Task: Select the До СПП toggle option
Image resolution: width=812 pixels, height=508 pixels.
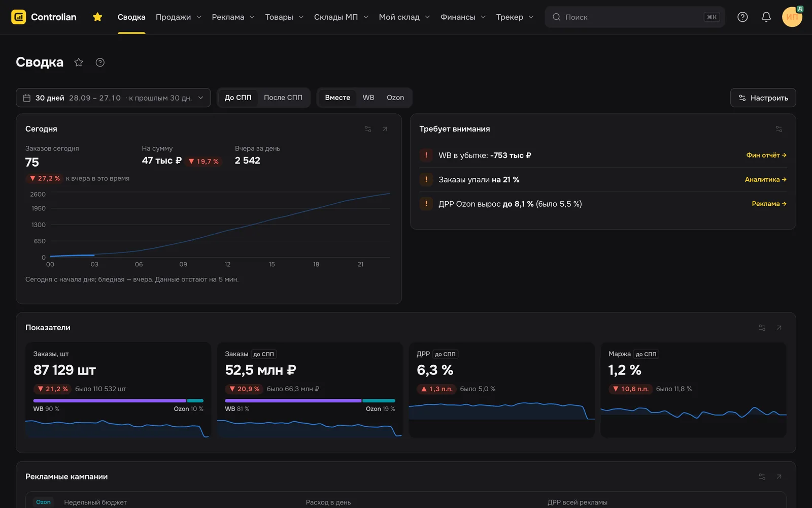Action: click(x=238, y=98)
